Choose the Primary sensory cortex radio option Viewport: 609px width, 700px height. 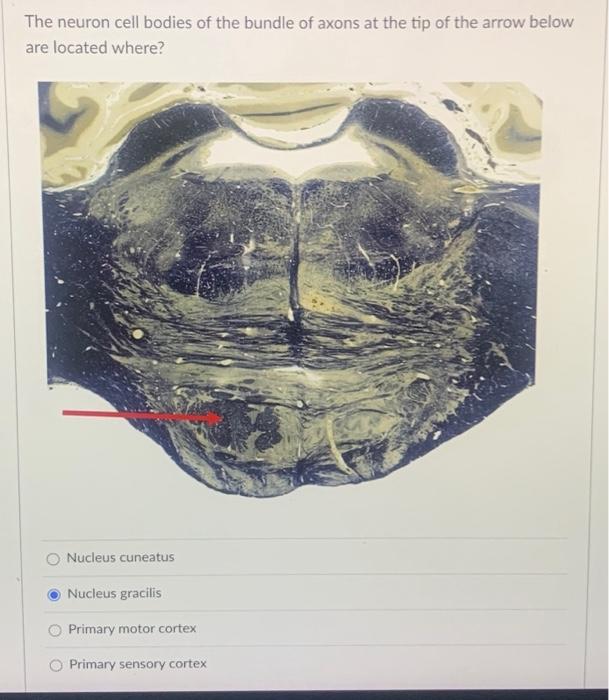point(56,665)
